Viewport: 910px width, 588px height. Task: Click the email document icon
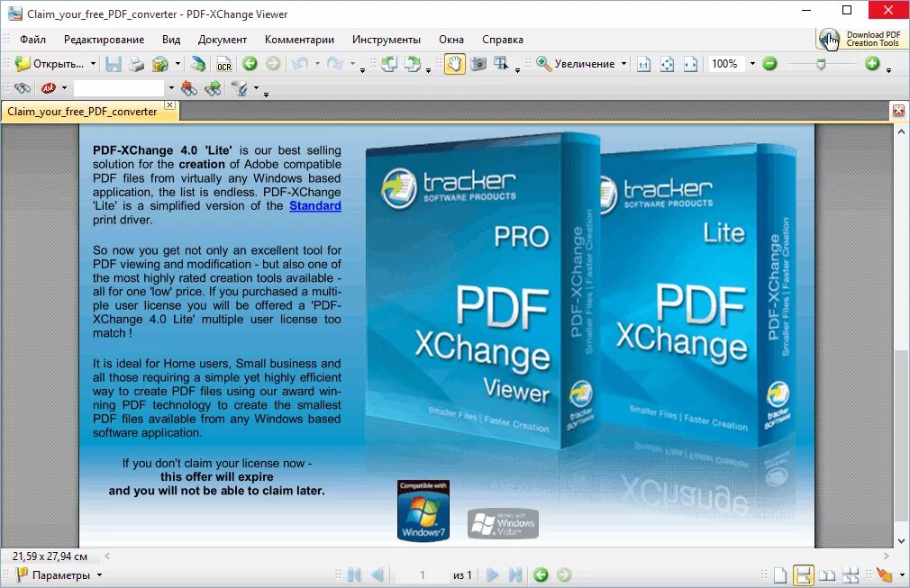click(160, 64)
